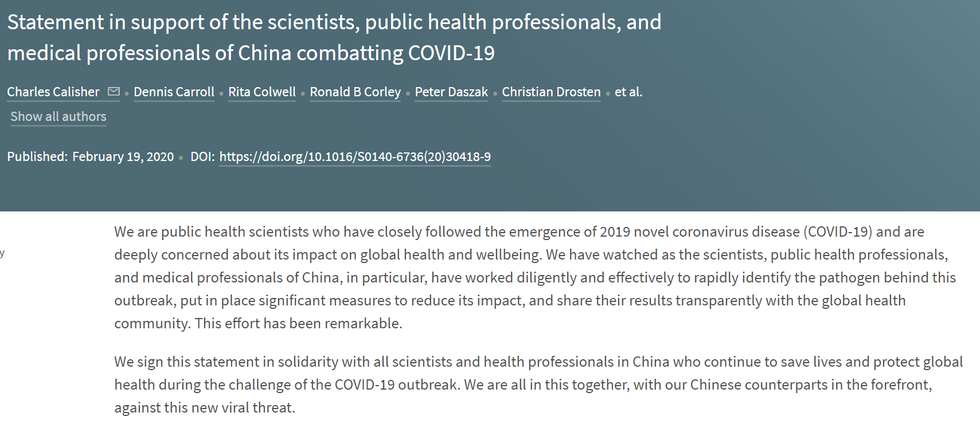Select Christian Drosten in the author list

551,92
